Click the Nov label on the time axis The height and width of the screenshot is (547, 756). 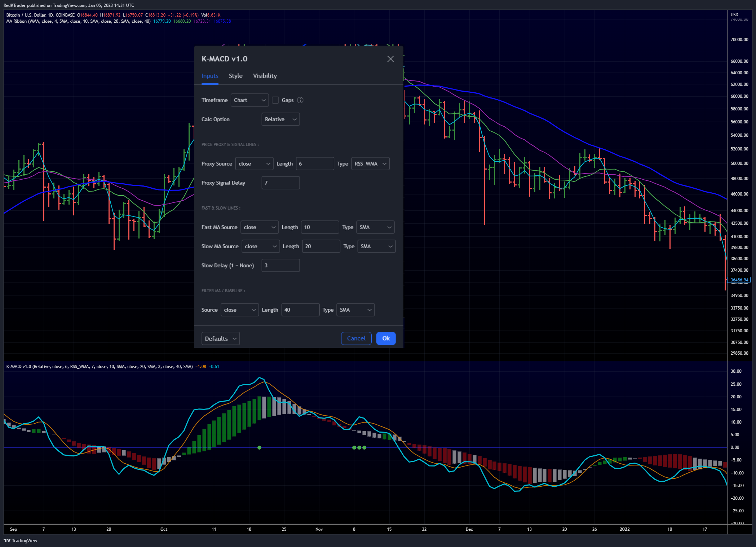pyautogui.click(x=319, y=529)
